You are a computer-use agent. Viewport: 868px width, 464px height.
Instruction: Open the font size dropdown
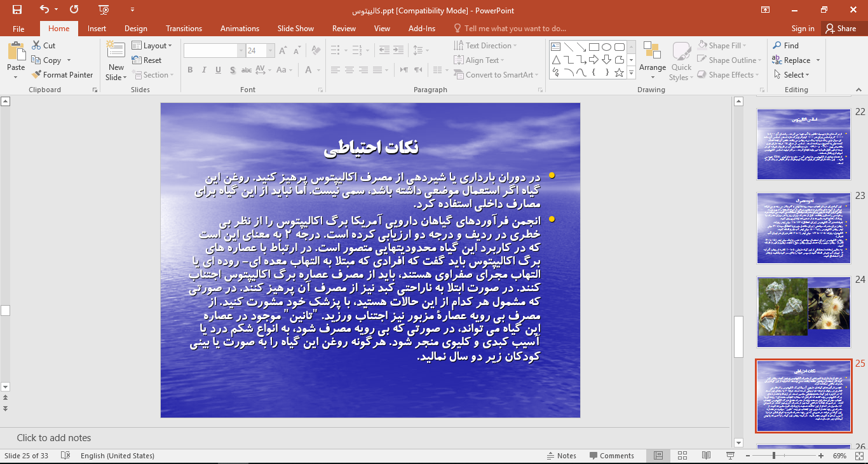pos(271,51)
